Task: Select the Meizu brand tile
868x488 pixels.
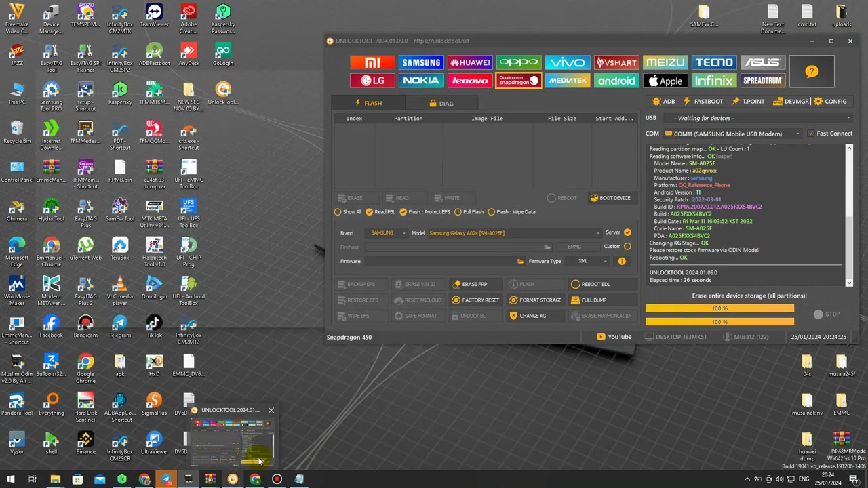Action: click(665, 62)
